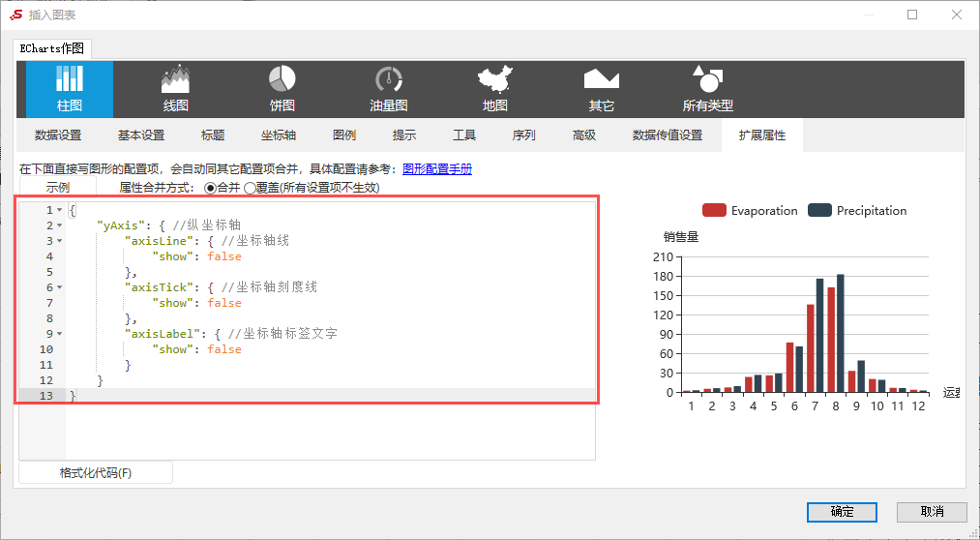Select the 饼图 pie chart type icon
This screenshot has height=540, width=980.
[x=282, y=89]
